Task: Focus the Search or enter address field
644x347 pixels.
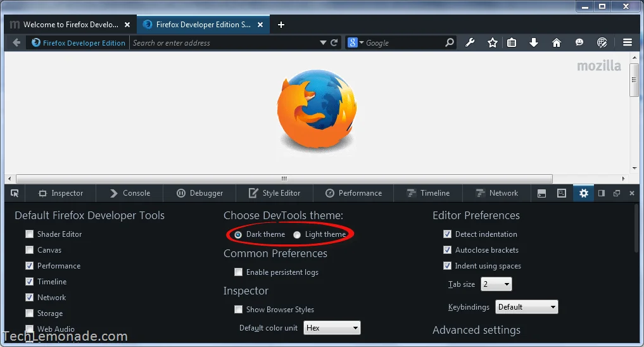Action: (x=225, y=42)
